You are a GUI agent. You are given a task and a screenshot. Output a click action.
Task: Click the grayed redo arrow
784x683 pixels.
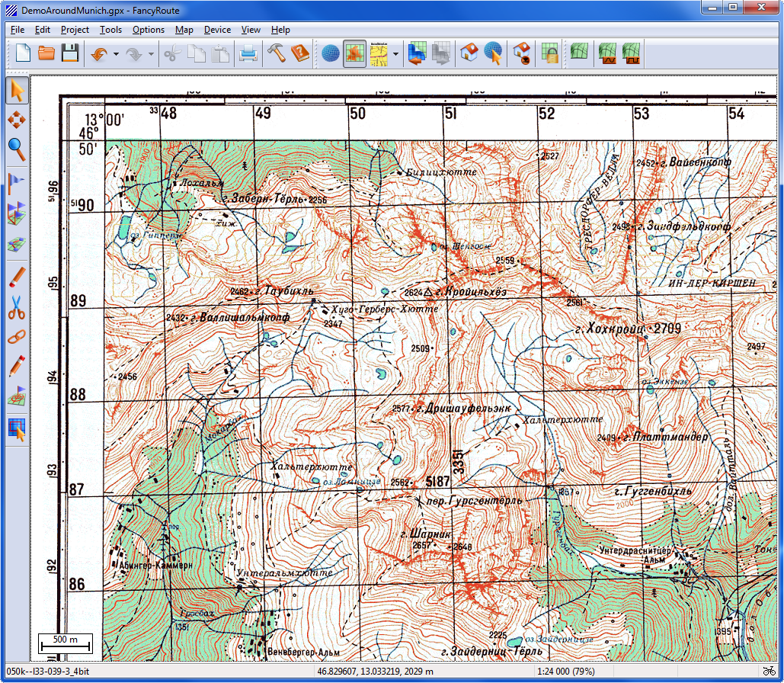tap(134, 53)
